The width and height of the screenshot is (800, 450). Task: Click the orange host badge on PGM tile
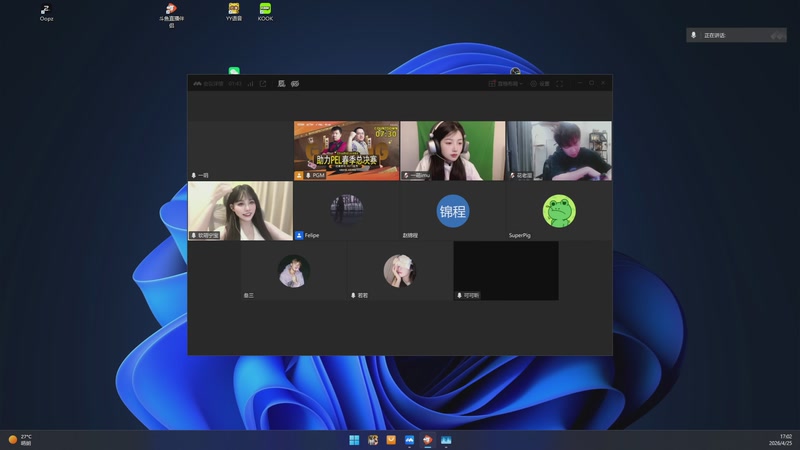click(x=299, y=176)
